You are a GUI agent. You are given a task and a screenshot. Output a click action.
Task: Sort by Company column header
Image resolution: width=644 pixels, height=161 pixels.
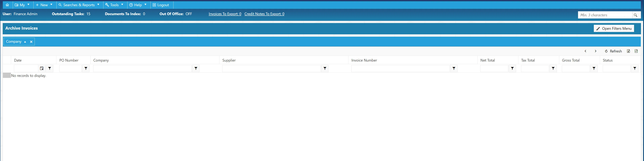(101, 60)
